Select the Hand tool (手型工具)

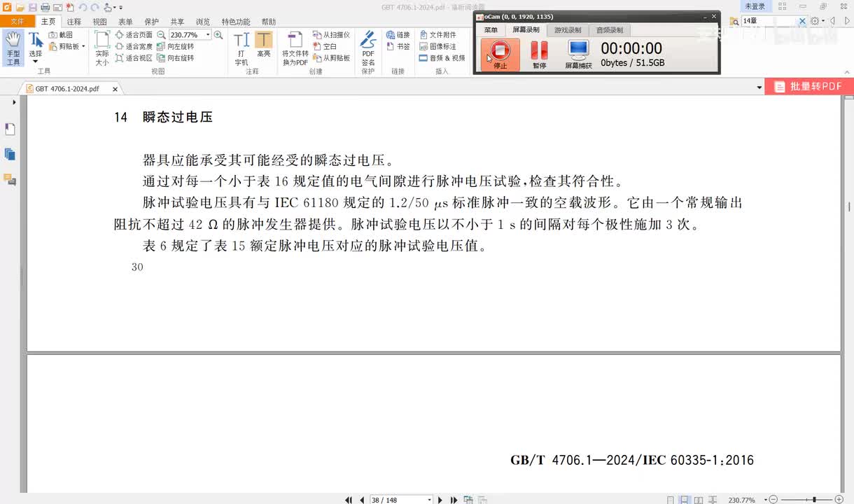coord(13,48)
